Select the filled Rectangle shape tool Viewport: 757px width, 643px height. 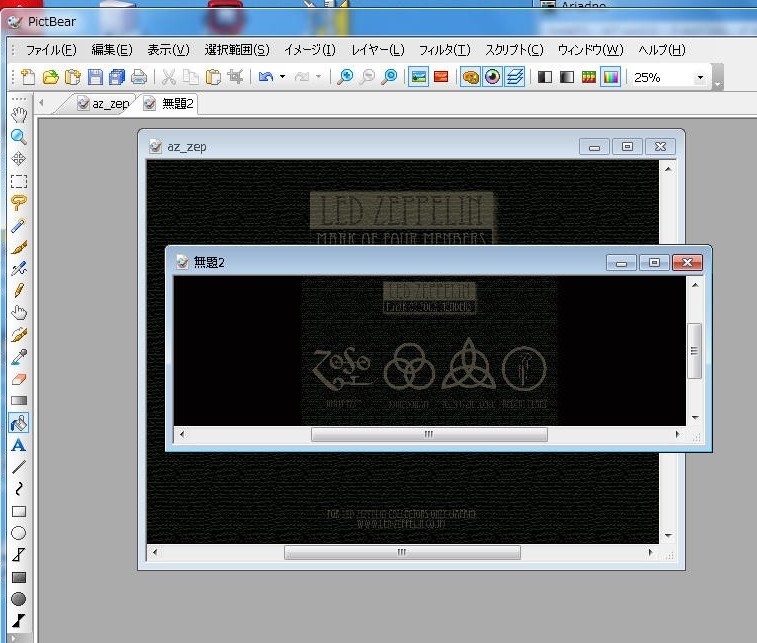tap(19, 577)
